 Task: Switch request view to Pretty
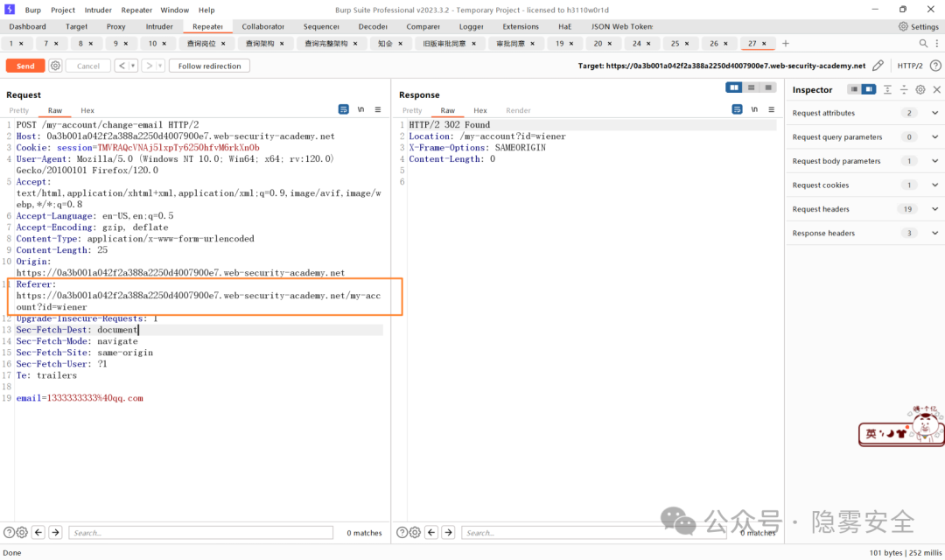coord(18,110)
